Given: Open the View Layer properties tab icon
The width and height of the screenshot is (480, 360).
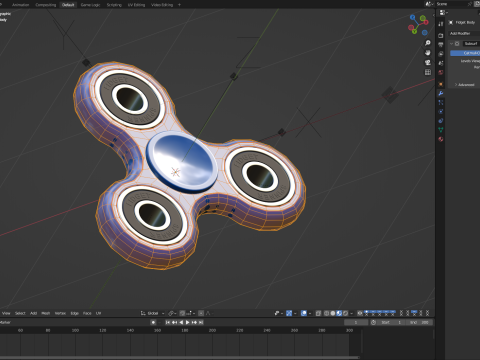Looking at the screenshot, I should pyautogui.click(x=441, y=54).
